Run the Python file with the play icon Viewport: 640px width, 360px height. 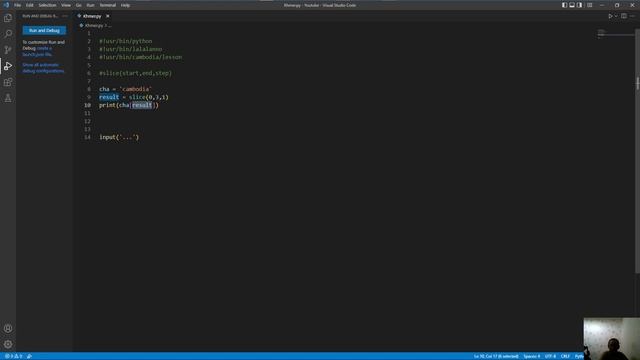tap(610, 16)
